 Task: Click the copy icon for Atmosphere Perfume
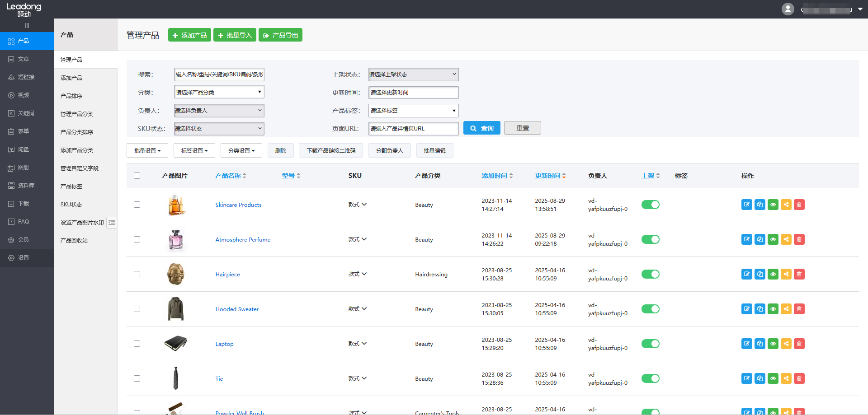coord(760,239)
